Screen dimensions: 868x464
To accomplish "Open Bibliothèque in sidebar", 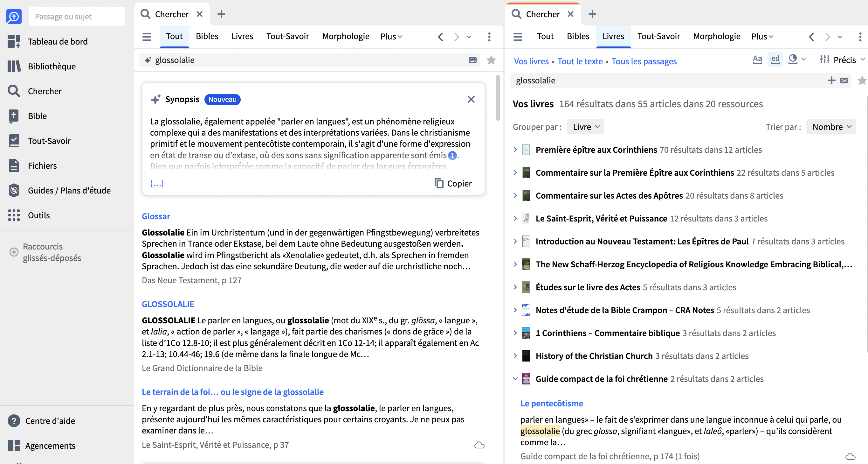I will pyautogui.click(x=41, y=67).
